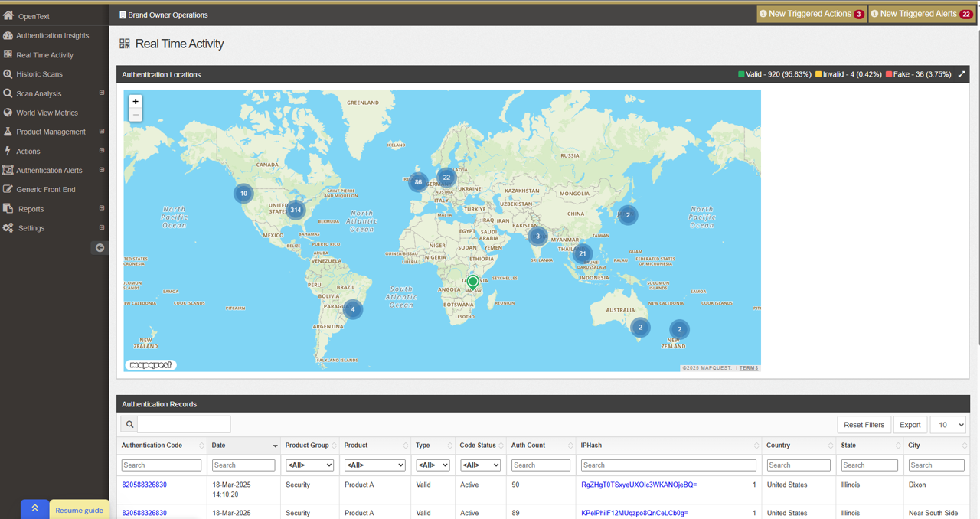The image size is (980, 519).
Task: Zoom out on the map
Action: 136,115
